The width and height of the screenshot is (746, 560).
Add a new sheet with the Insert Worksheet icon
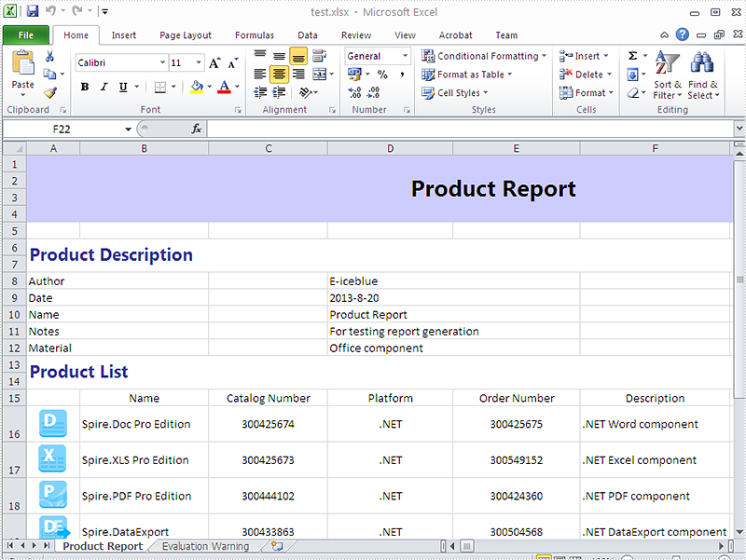click(x=277, y=546)
